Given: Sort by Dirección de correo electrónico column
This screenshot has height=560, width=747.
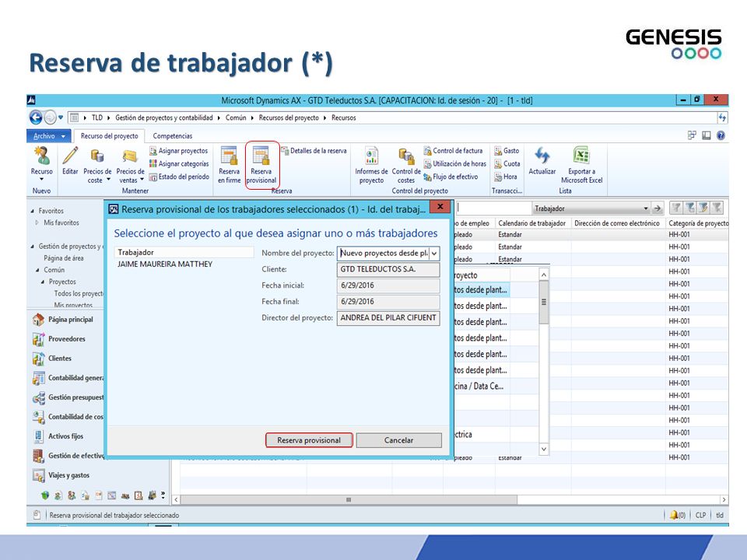Looking at the screenshot, I should (x=617, y=223).
